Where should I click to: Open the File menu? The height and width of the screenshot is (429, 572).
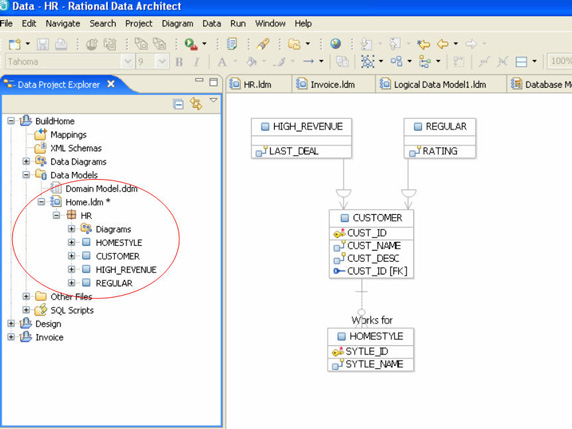point(6,24)
